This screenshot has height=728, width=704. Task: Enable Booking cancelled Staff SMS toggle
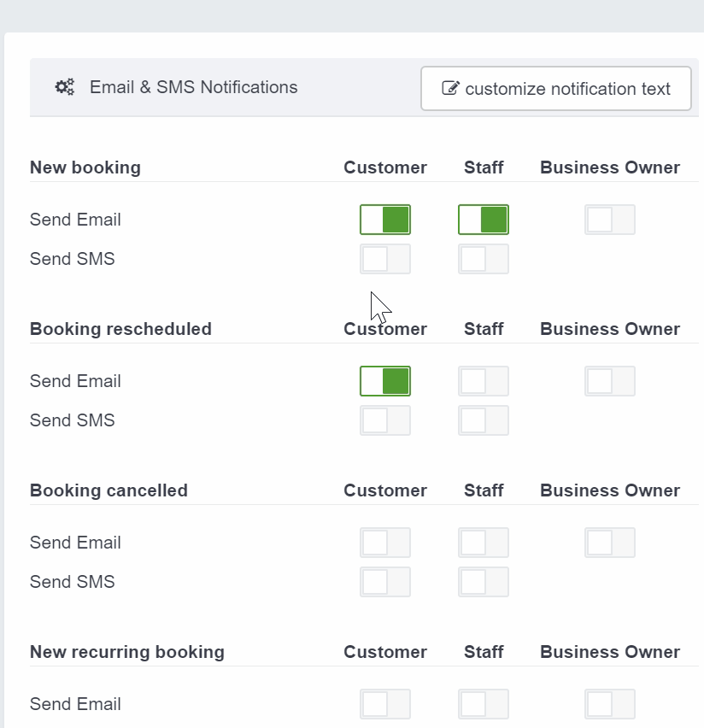[484, 582]
